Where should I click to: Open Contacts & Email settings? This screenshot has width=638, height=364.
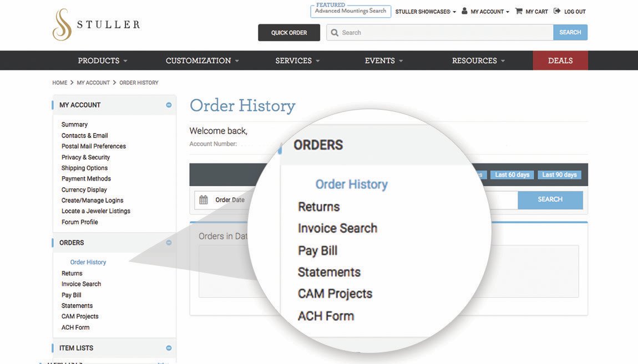pos(85,135)
